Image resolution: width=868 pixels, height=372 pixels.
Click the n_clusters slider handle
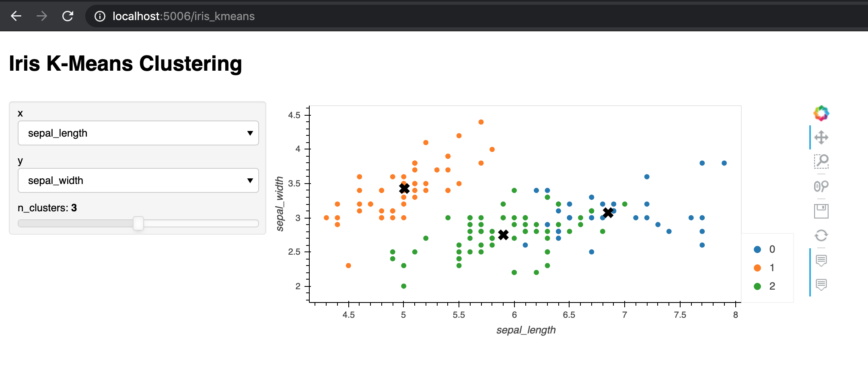tap(139, 223)
